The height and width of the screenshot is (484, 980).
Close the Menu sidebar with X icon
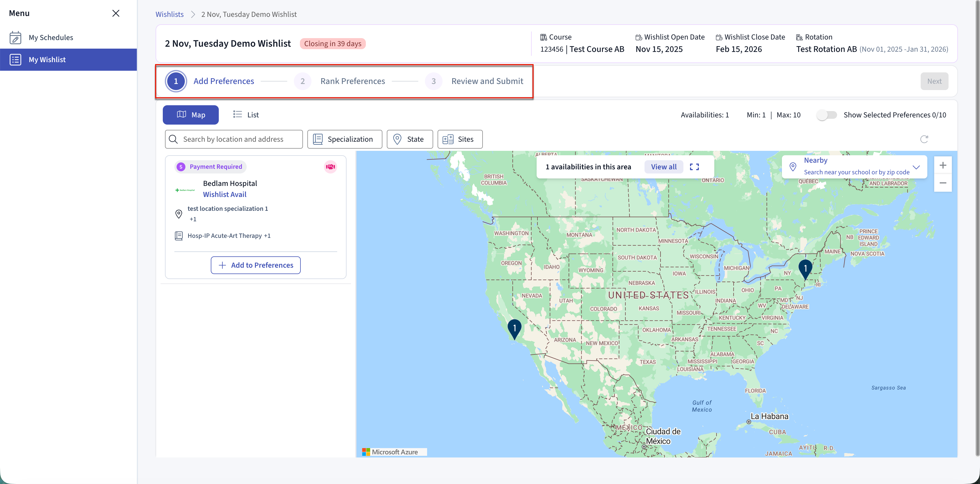coord(116,13)
